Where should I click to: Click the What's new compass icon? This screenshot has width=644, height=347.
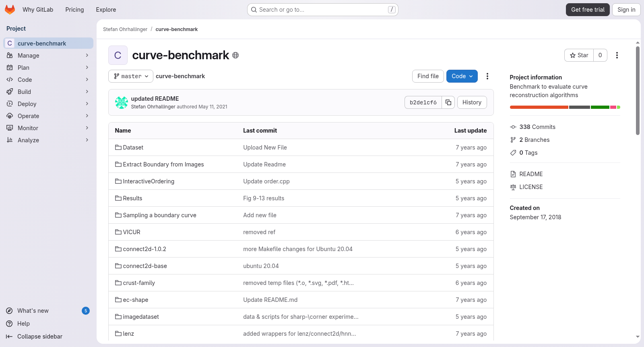click(9, 311)
